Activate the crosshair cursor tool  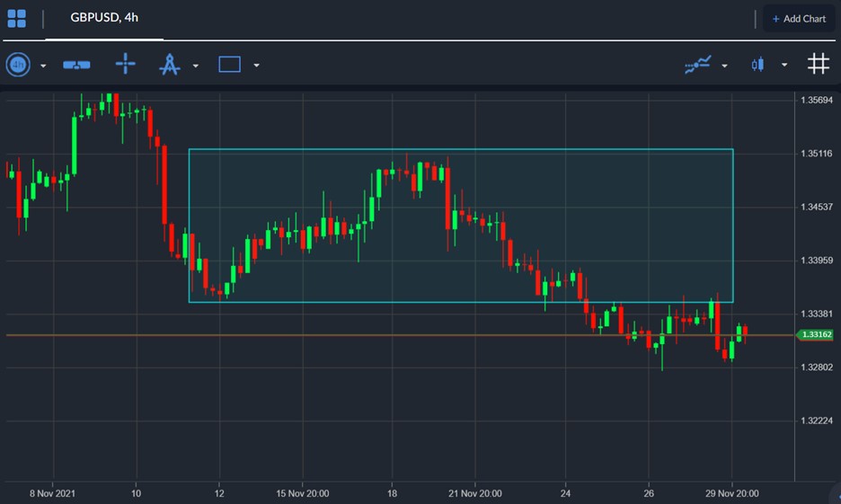click(126, 64)
